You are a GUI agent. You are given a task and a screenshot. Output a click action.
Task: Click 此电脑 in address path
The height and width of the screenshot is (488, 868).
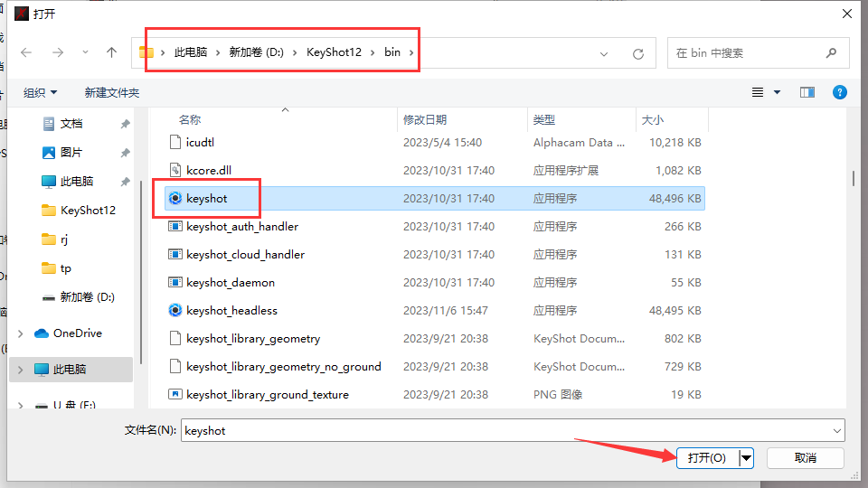[191, 52]
